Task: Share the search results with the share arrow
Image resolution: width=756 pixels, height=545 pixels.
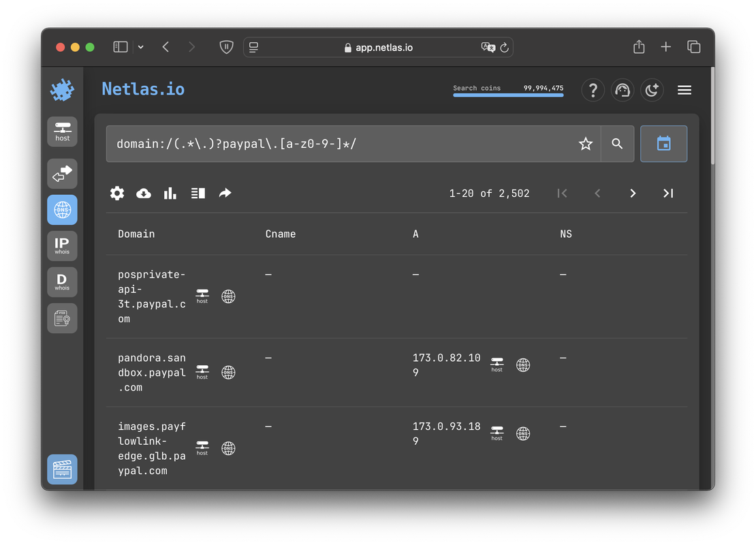Action: click(225, 193)
